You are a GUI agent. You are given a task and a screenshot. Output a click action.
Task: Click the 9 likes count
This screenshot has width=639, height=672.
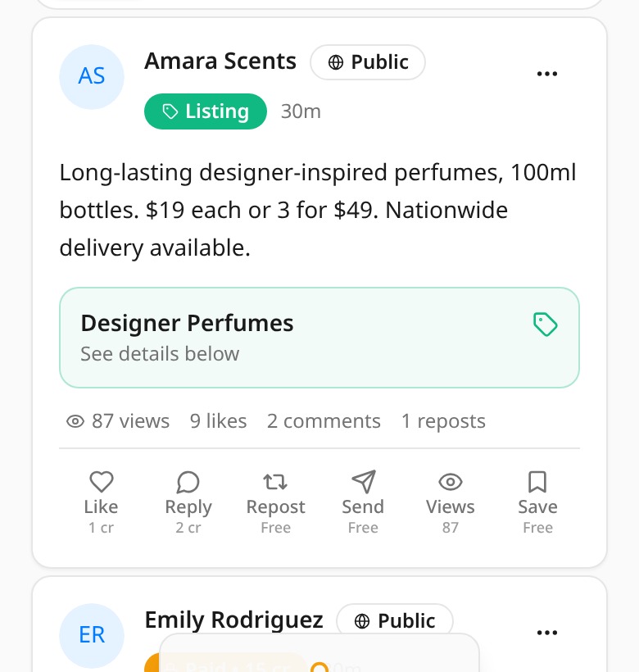click(219, 421)
